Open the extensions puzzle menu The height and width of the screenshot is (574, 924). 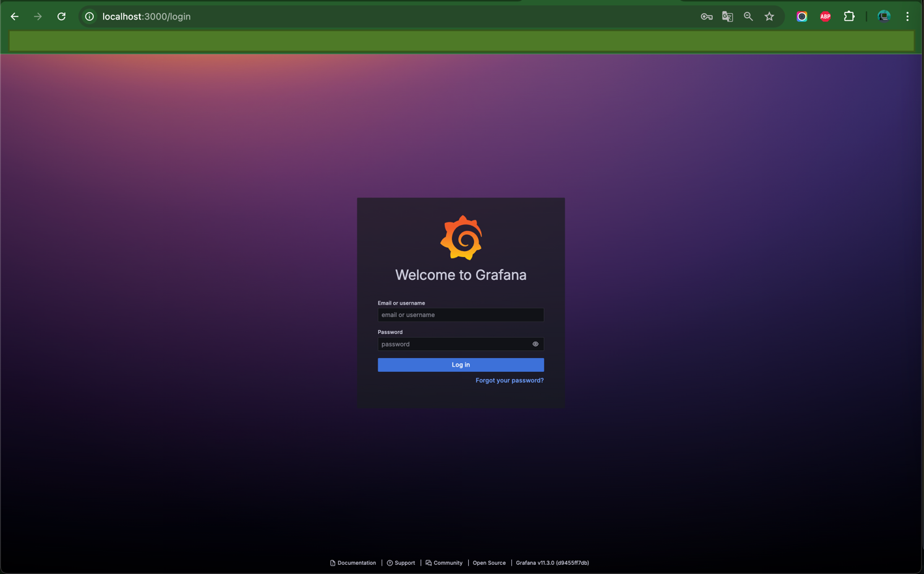click(849, 16)
